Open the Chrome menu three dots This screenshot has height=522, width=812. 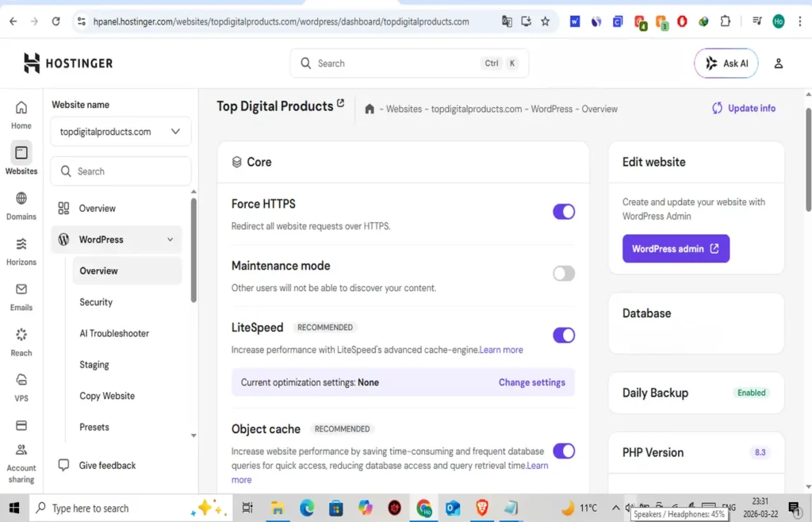[800, 21]
